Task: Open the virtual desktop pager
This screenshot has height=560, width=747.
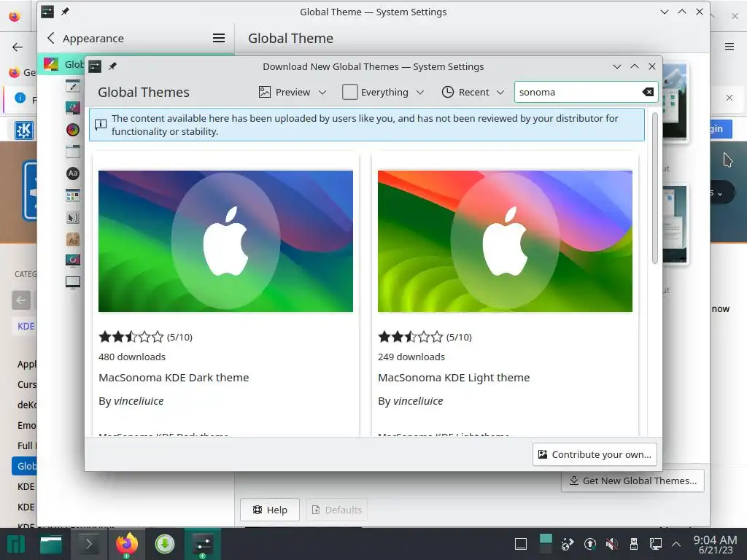Action: (546, 544)
